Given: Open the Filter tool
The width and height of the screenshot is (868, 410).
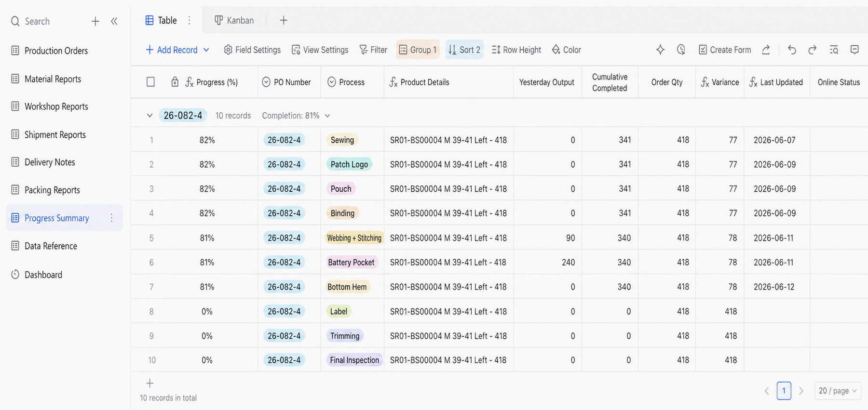Looking at the screenshot, I should 373,50.
